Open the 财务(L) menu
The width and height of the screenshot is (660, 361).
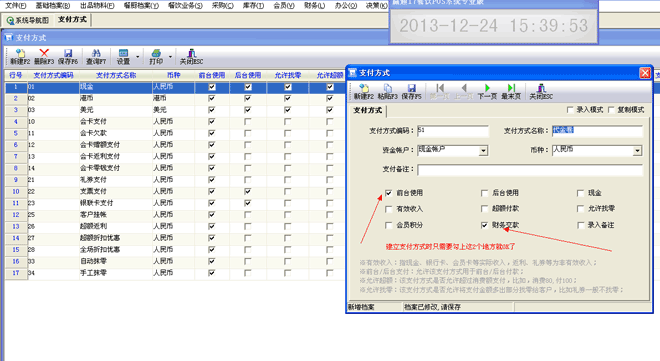(x=314, y=5)
